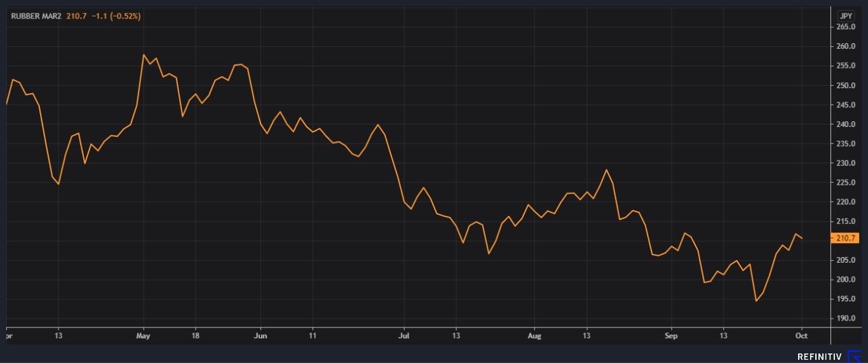Viewport: 868px width, 363px height.
Task: Click the JPY currency badge
Action: pyautogui.click(x=846, y=16)
